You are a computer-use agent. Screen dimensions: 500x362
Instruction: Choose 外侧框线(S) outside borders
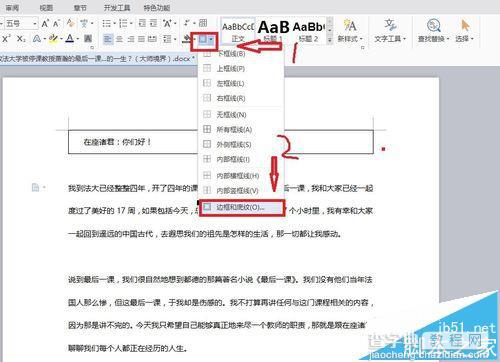click(241, 144)
